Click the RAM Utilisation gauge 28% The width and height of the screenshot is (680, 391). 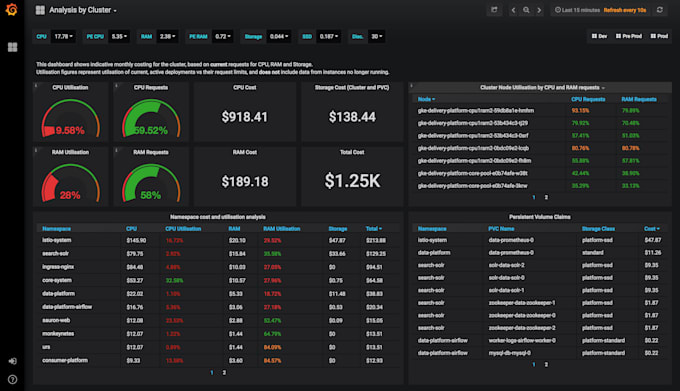(70, 182)
